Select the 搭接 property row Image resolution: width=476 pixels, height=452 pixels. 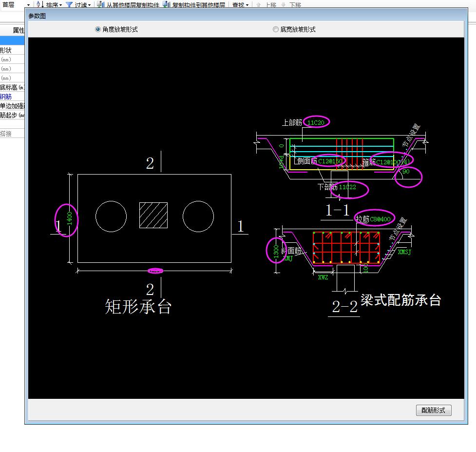tap(12, 133)
